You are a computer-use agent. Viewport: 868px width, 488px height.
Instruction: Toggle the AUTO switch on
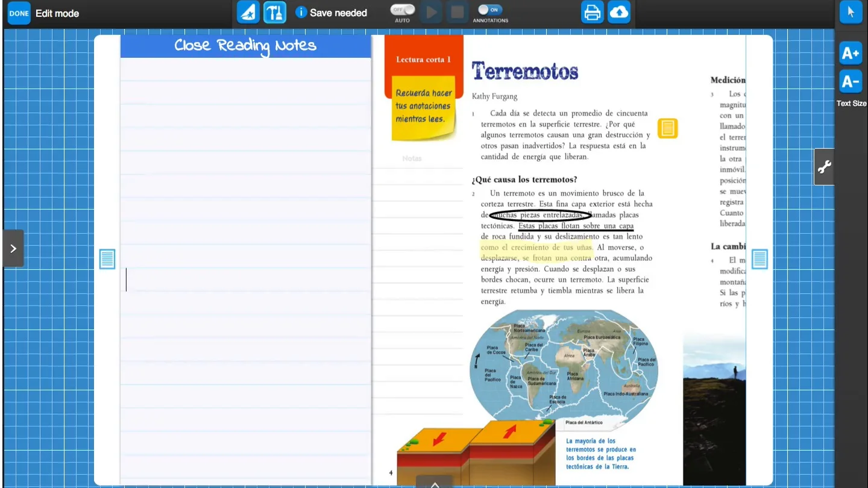(402, 10)
